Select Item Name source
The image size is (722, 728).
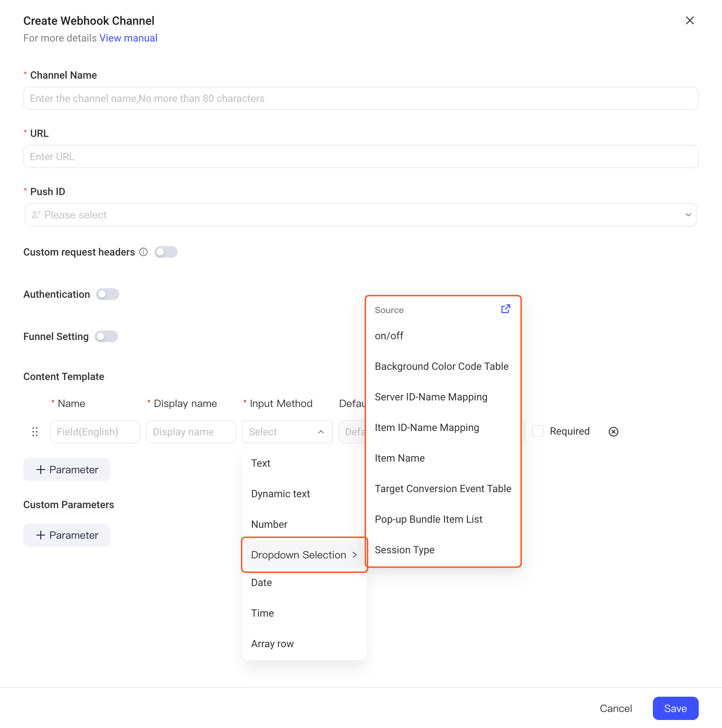coord(443,458)
